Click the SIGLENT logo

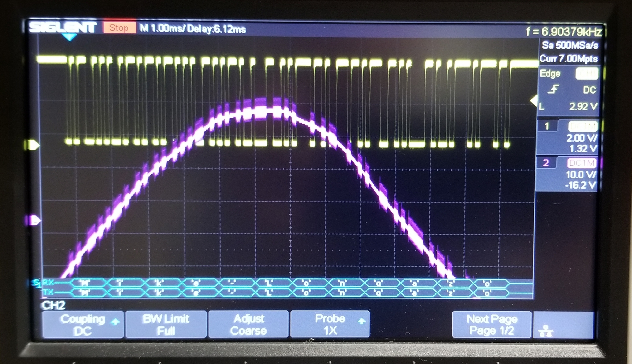coord(63,28)
